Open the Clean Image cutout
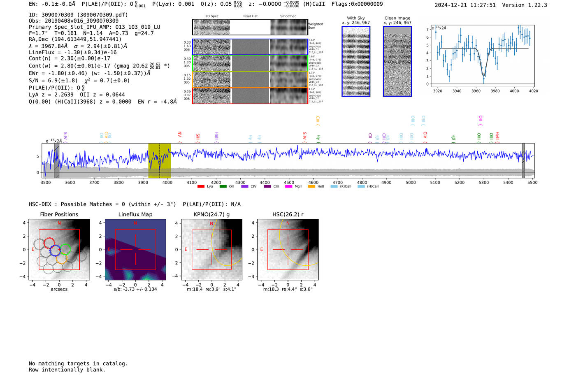This screenshot has height=392, width=576. 397,61
